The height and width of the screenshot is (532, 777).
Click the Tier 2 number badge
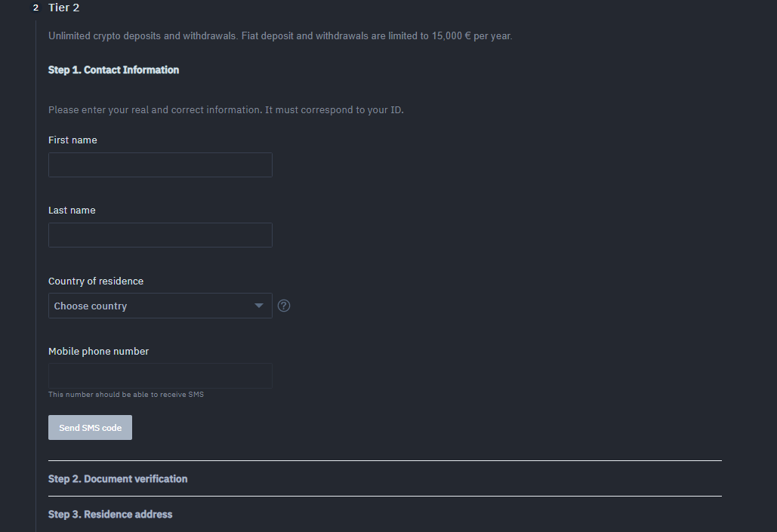[x=35, y=8]
